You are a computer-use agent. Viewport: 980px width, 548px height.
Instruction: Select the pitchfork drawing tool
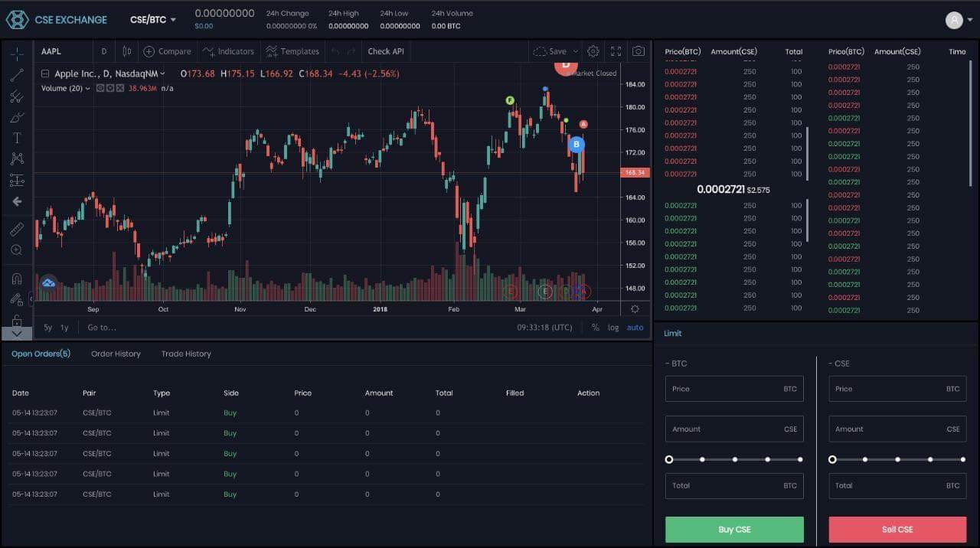coord(17,96)
